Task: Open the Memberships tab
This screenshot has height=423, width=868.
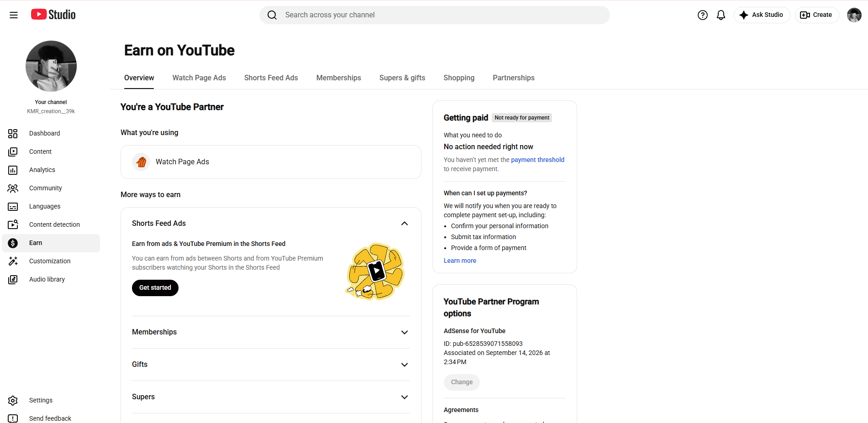Action: point(339,78)
